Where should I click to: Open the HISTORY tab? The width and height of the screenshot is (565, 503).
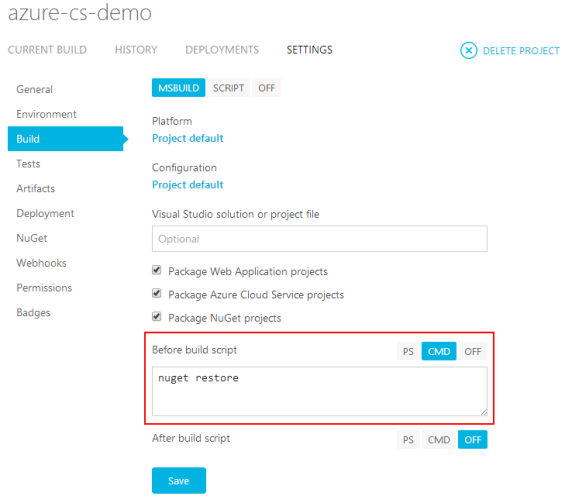point(136,50)
